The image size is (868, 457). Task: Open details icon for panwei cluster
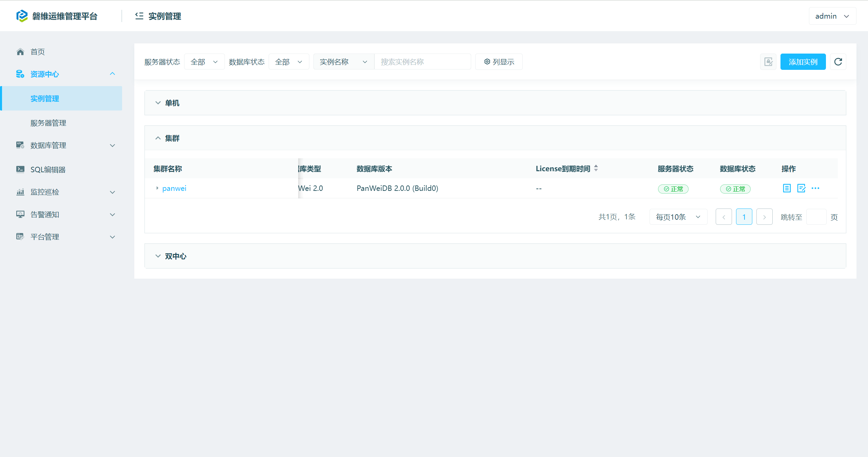[x=787, y=188]
